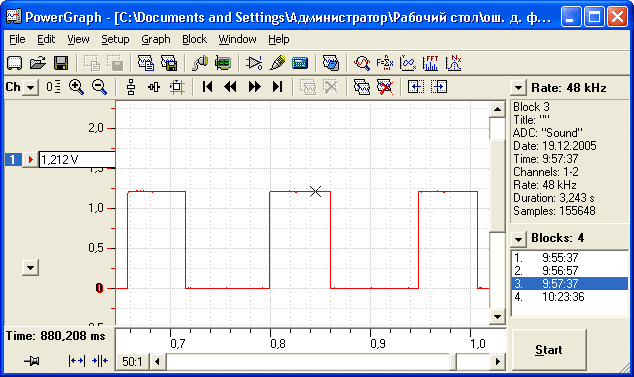Open the blue oscilloscope display icon
The width and height of the screenshot is (634, 377).
click(300, 63)
